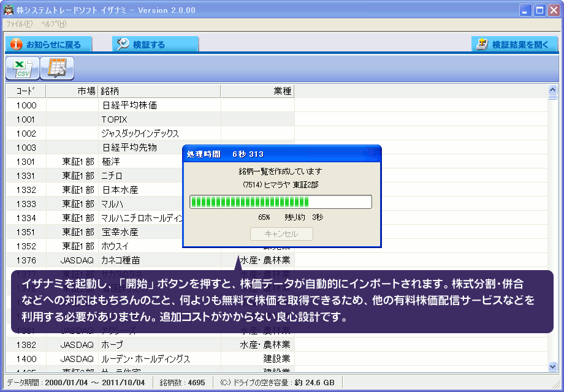Screen dimensions: 564x392
Task: Open the ファイル(F) menu
Action: (x=20, y=24)
